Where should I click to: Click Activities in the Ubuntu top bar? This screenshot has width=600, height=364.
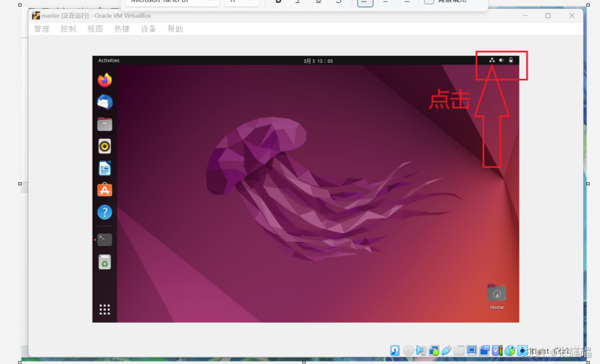click(x=109, y=61)
